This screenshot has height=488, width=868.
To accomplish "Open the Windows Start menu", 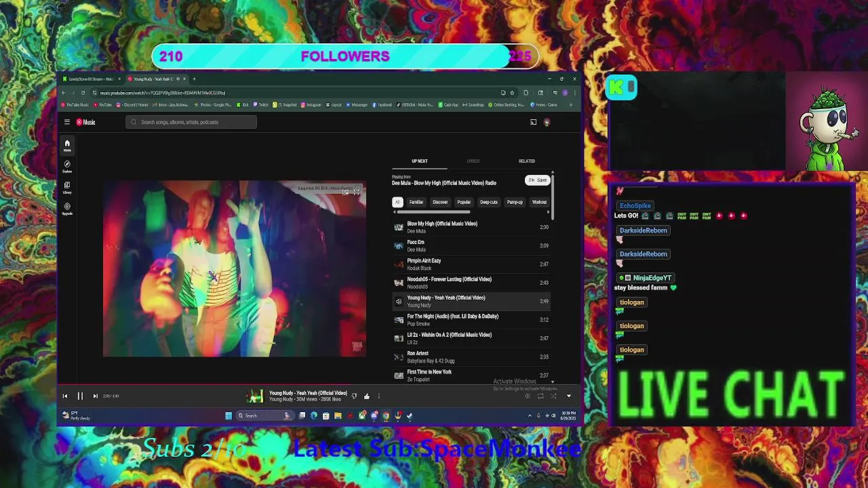I will point(229,415).
